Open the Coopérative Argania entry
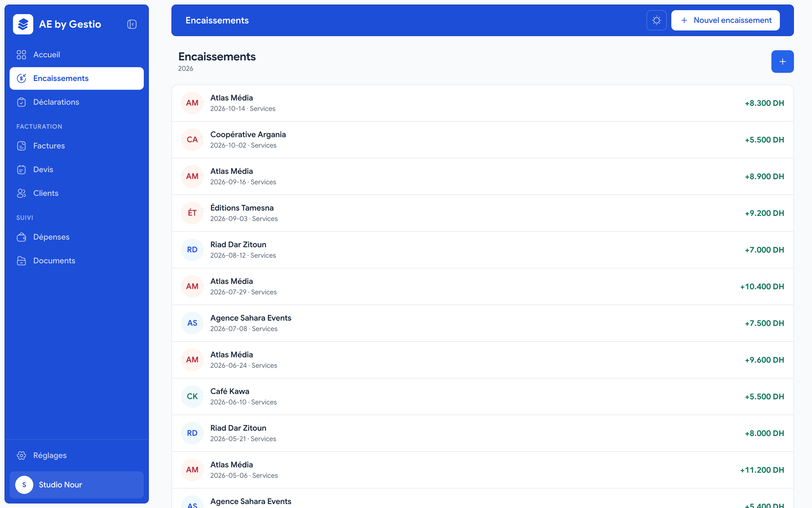This screenshot has height=508, width=812. 482,140
